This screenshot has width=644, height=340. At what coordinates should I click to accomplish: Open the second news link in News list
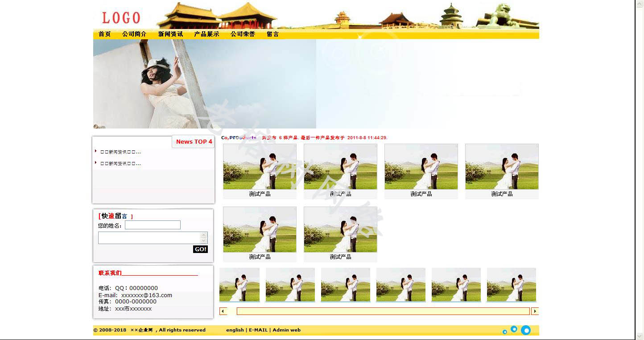click(120, 163)
